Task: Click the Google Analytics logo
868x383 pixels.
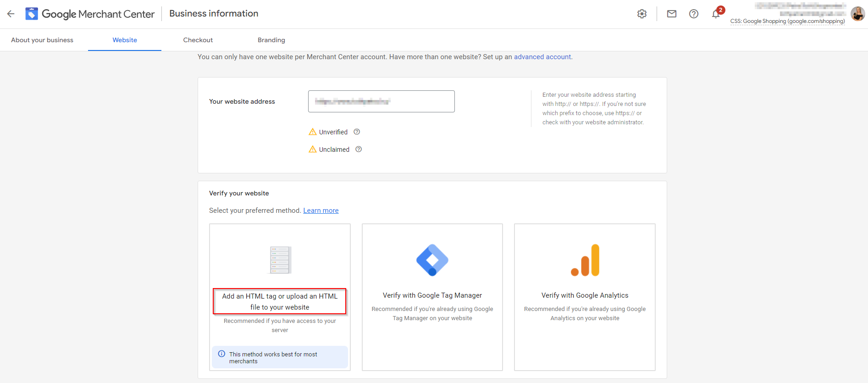Action: pyautogui.click(x=585, y=260)
